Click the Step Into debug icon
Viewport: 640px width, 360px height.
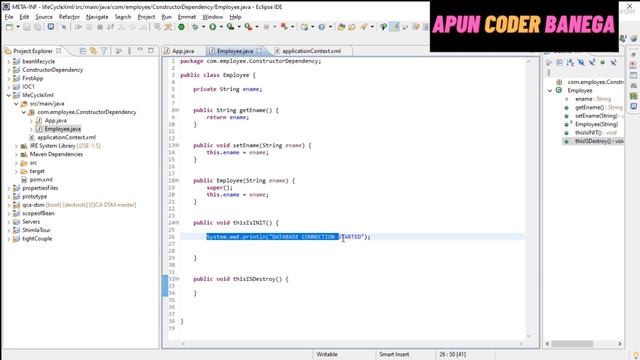click(x=122, y=27)
